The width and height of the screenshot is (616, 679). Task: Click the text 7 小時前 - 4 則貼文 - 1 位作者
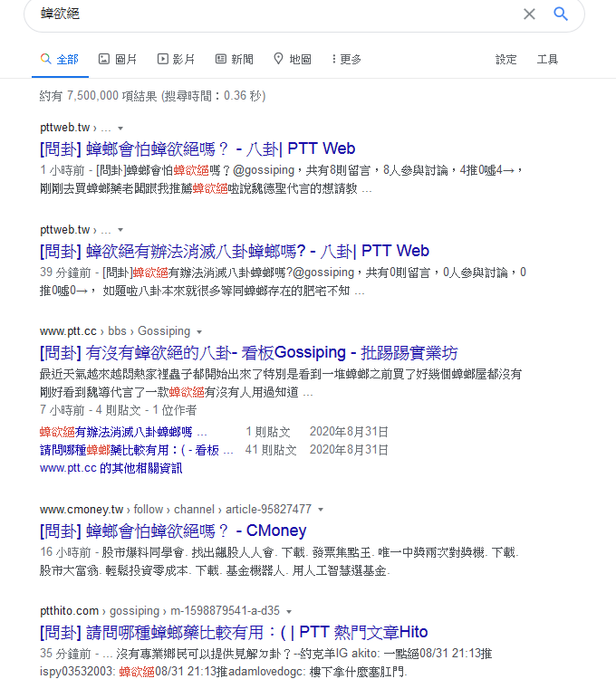pos(119,410)
